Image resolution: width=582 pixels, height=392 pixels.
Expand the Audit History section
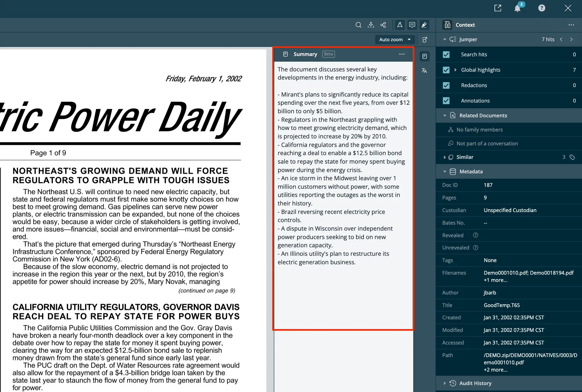click(444, 383)
